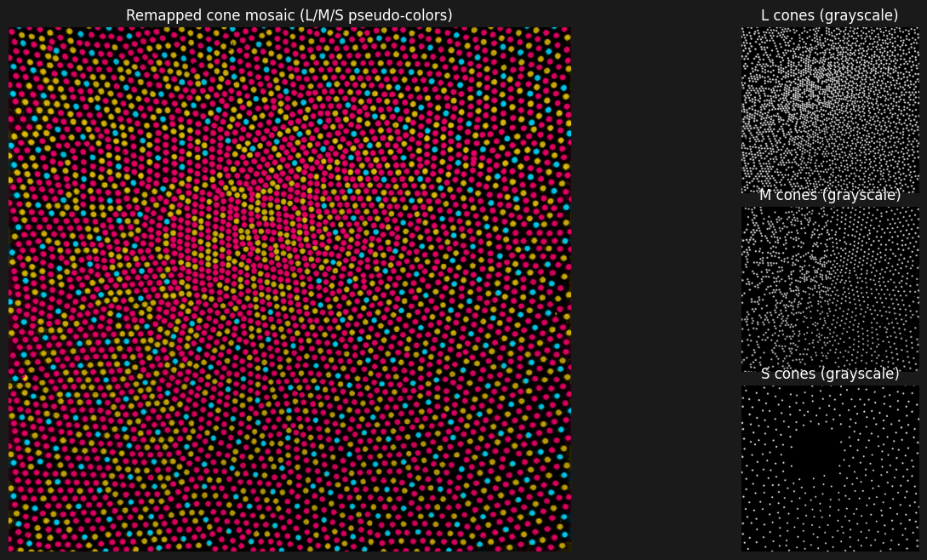Select the S cones grayscale image
The width and height of the screenshot is (927, 560).
[830, 468]
